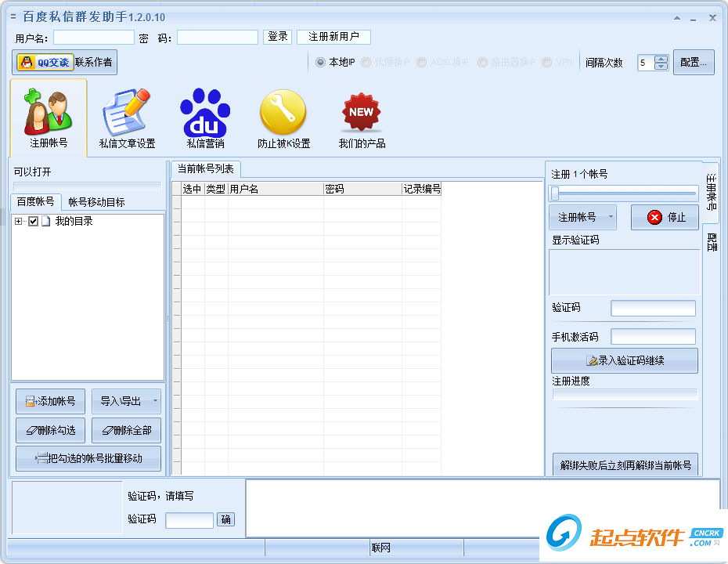Increase 间隔次数 with the up stepper
This screenshot has height=564, width=728.
tap(661, 59)
